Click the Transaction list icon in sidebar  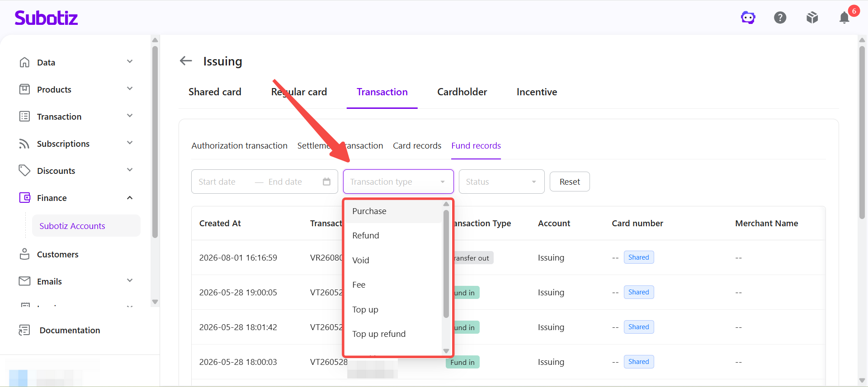point(24,117)
